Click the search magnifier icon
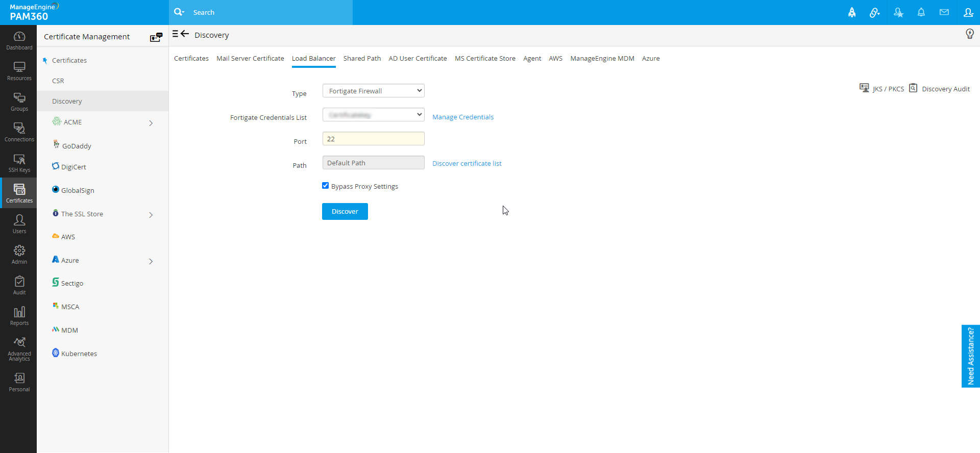 (179, 12)
